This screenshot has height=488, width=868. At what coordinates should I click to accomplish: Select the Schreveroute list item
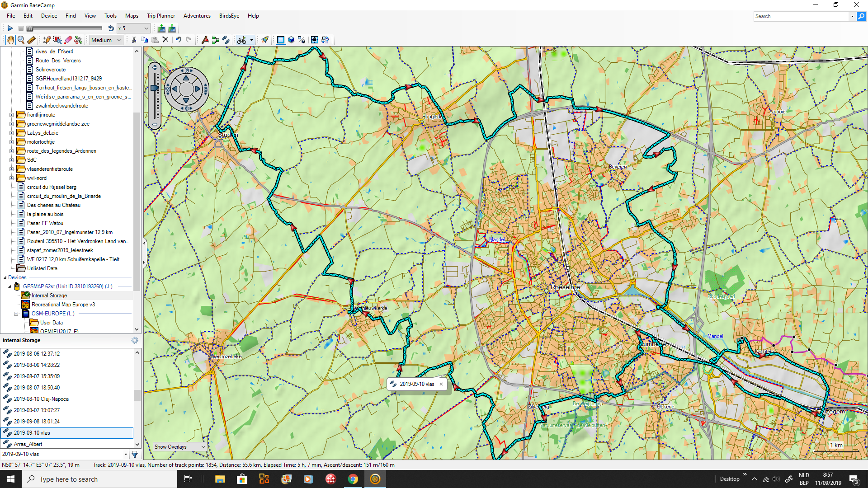[x=51, y=70]
